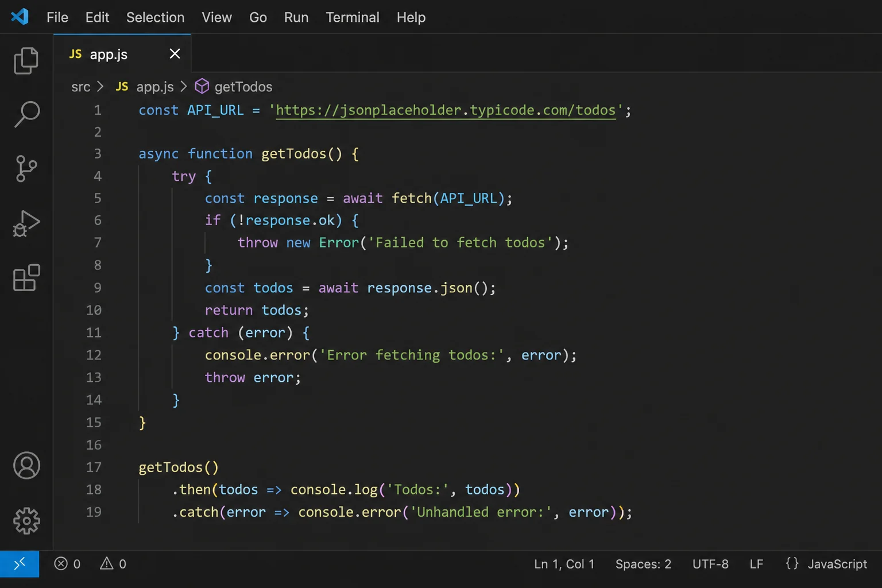Click 'Todos:' string on line 18
The width and height of the screenshot is (882, 588).
[x=417, y=489]
